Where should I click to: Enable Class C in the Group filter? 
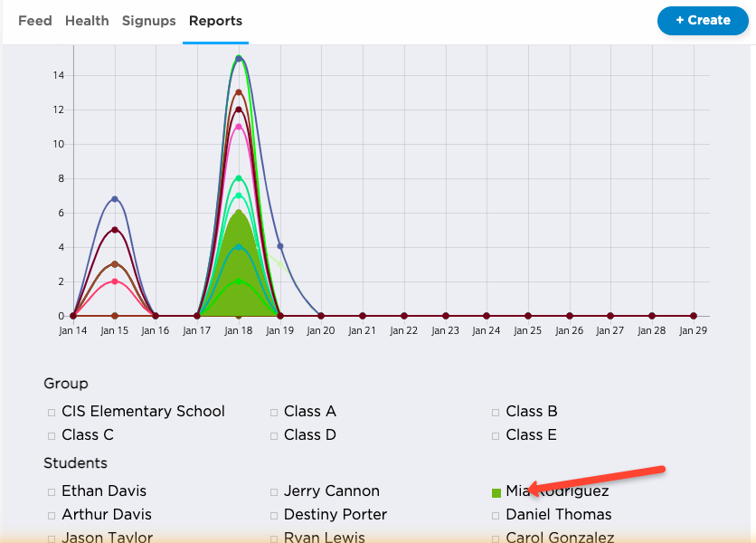[x=52, y=434]
